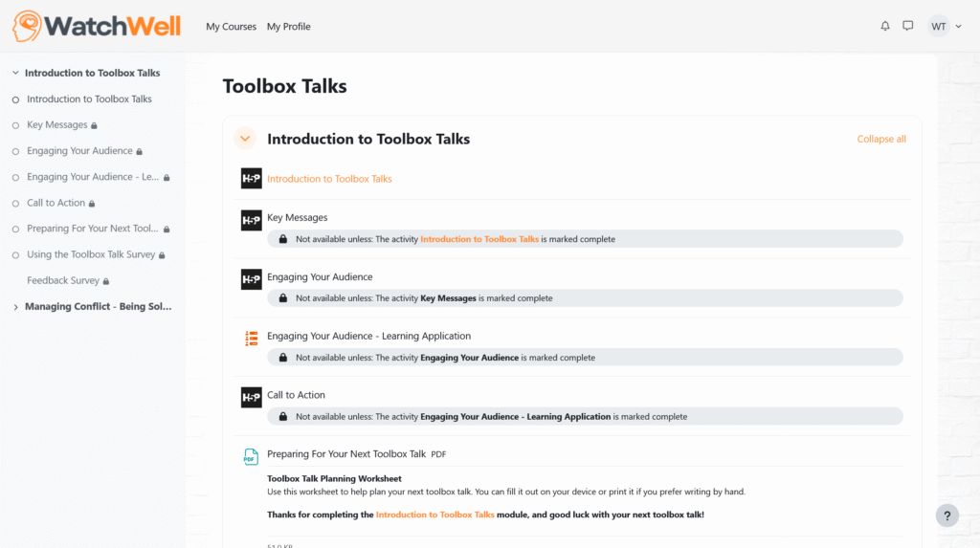Image resolution: width=980 pixels, height=548 pixels.
Task: Click the H5P icon beside Key Messages
Action: pyautogui.click(x=251, y=220)
